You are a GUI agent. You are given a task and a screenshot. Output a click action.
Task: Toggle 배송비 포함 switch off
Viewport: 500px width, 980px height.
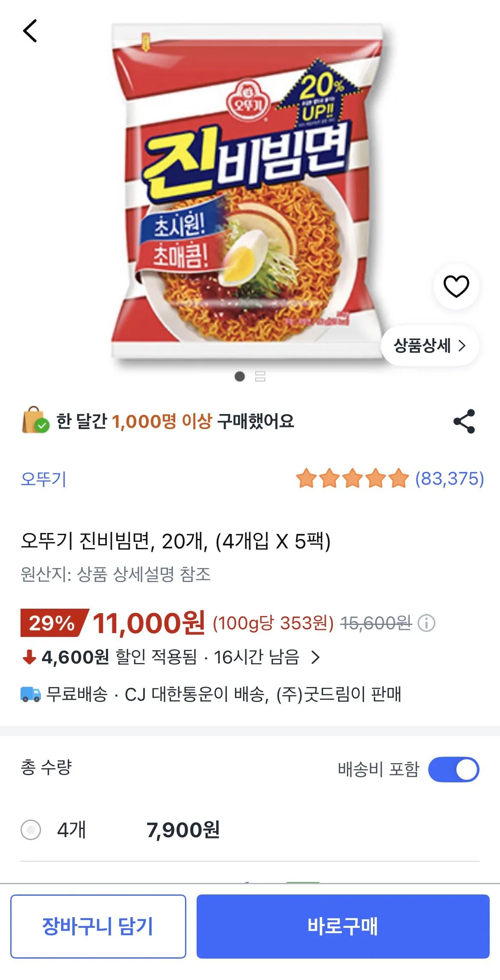[x=453, y=770]
